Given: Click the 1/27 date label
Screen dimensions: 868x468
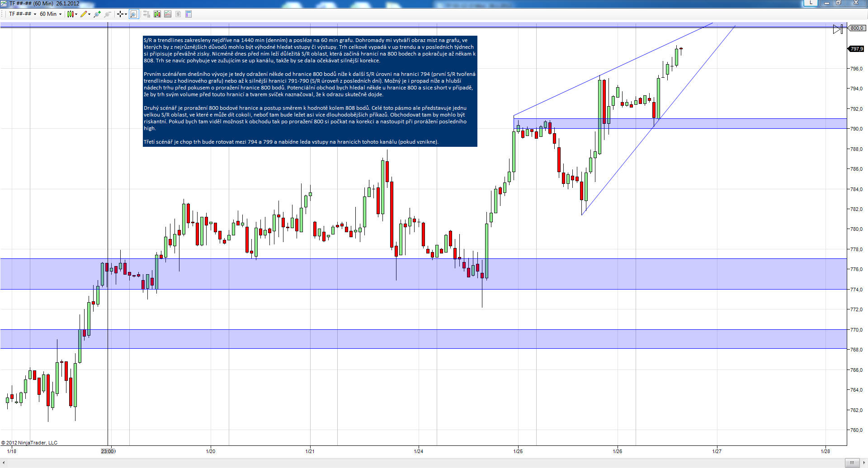Looking at the screenshot, I should [717, 451].
